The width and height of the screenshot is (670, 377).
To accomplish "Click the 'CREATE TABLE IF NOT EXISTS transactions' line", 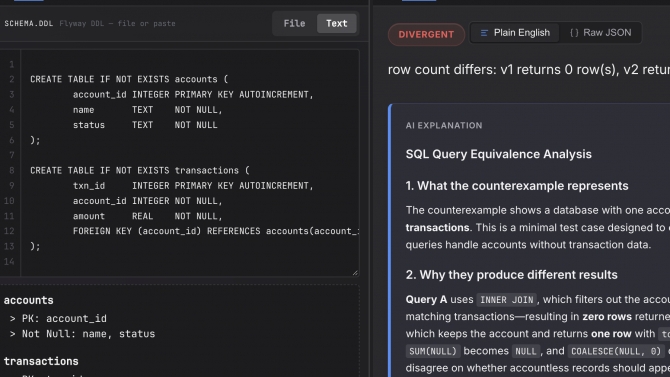I will coord(140,171).
